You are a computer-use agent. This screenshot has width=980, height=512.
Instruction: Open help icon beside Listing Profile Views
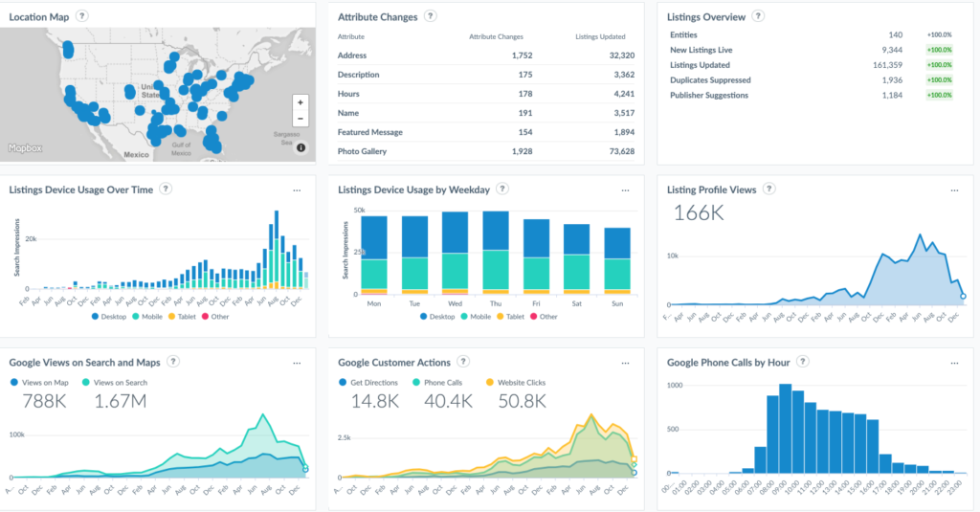[769, 189]
